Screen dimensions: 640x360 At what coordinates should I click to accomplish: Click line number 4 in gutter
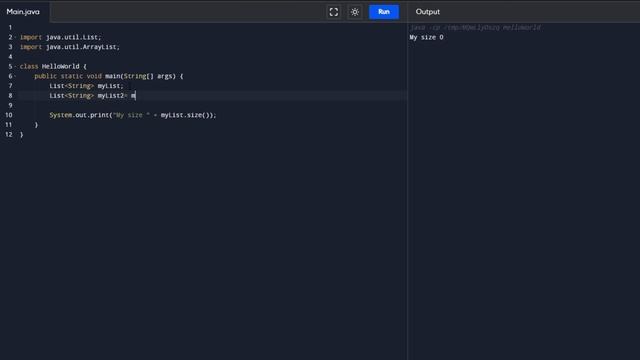(10, 57)
